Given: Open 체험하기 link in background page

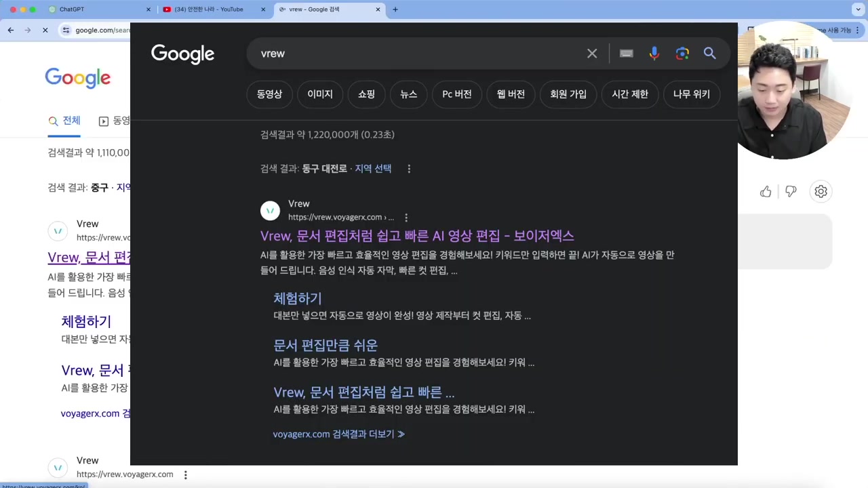Looking at the screenshot, I should pyautogui.click(x=86, y=322).
